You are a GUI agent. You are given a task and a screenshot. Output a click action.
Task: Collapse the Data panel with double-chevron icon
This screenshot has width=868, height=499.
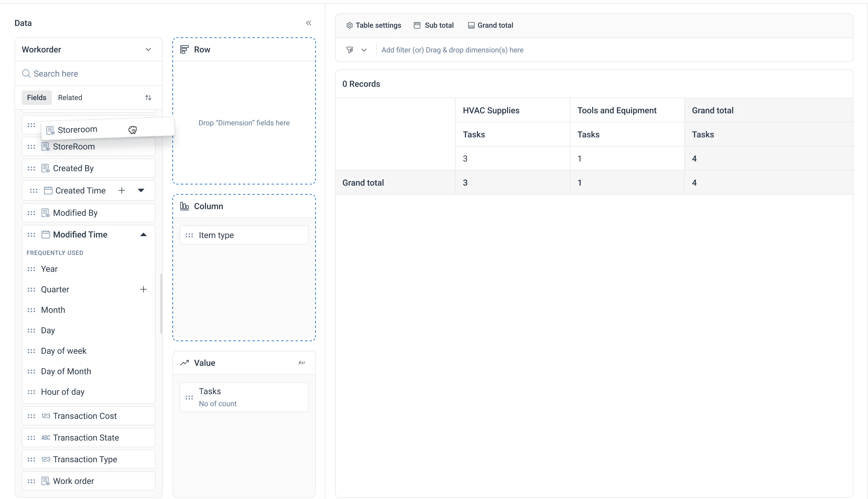pos(308,23)
